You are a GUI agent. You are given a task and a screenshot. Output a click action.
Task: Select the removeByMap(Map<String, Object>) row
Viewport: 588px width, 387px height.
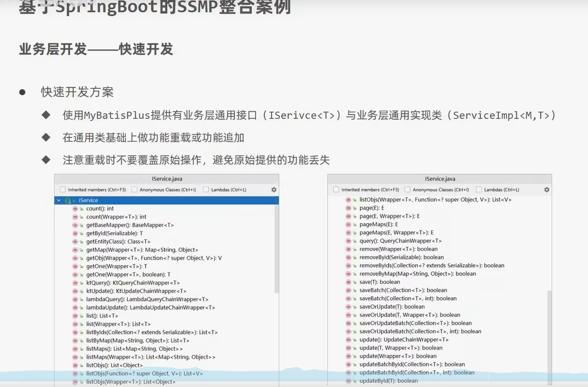click(438, 274)
